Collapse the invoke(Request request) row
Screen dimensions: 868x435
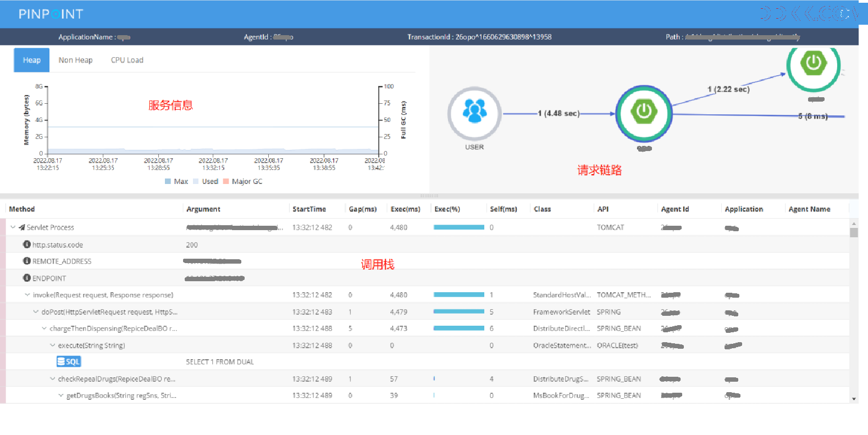click(x=27, y=295)
